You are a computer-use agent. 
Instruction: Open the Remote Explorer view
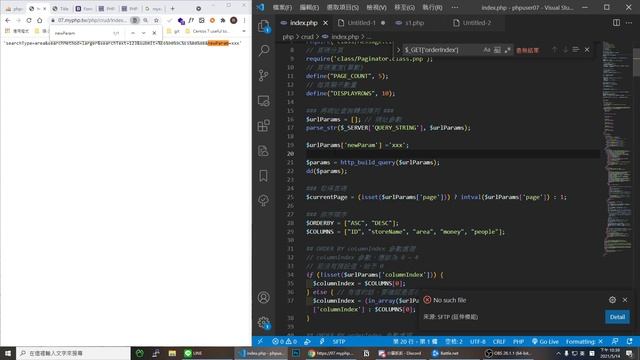tap(264, 100)
